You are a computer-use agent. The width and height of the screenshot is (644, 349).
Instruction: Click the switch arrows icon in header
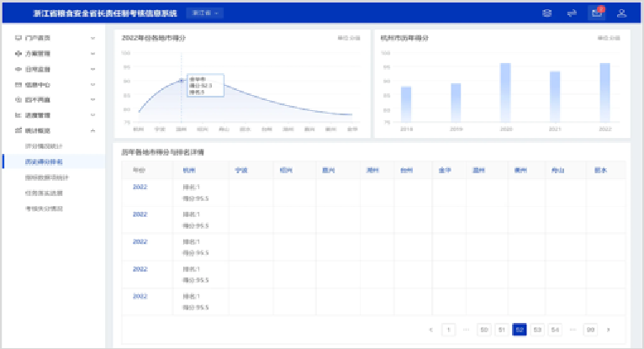(x=572, y=13)
